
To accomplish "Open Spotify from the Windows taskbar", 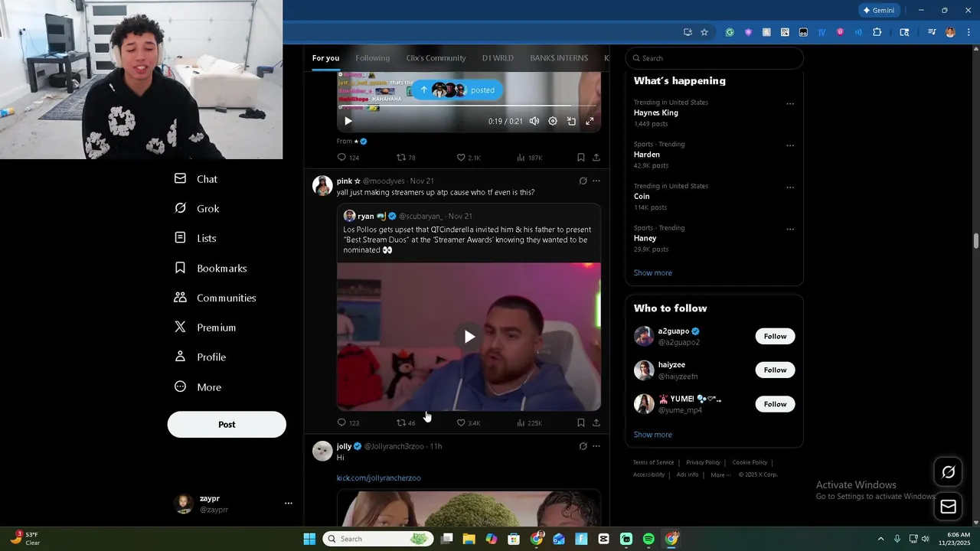I will click(648, 539).
